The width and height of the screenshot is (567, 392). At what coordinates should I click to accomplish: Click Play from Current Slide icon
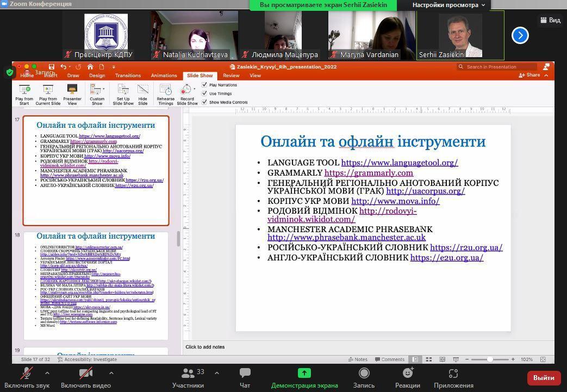coord(48,89)
